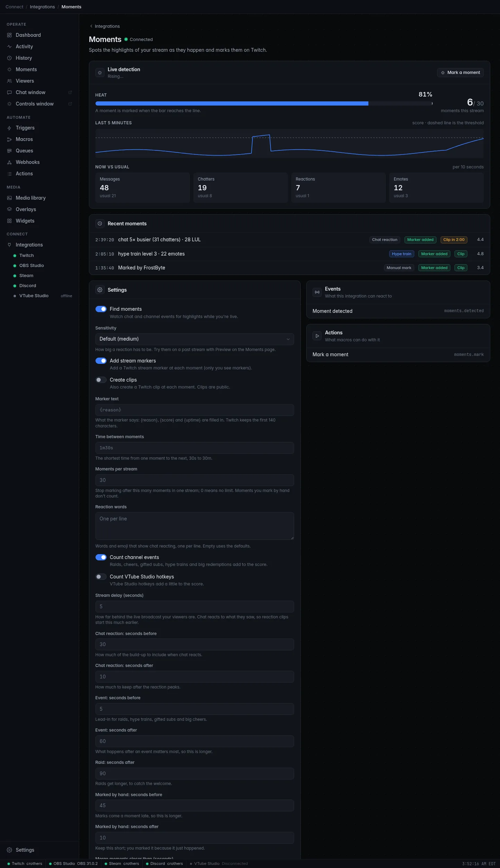This screenshot has height=868, width=500.
Task: Click the Recent moments clock icon
Action: click(100, 224)
